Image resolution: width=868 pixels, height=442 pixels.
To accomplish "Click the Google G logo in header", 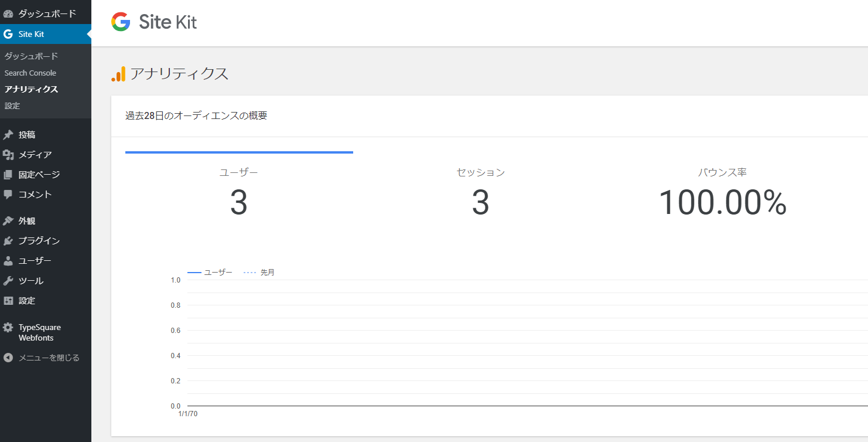I will [121, 22].
